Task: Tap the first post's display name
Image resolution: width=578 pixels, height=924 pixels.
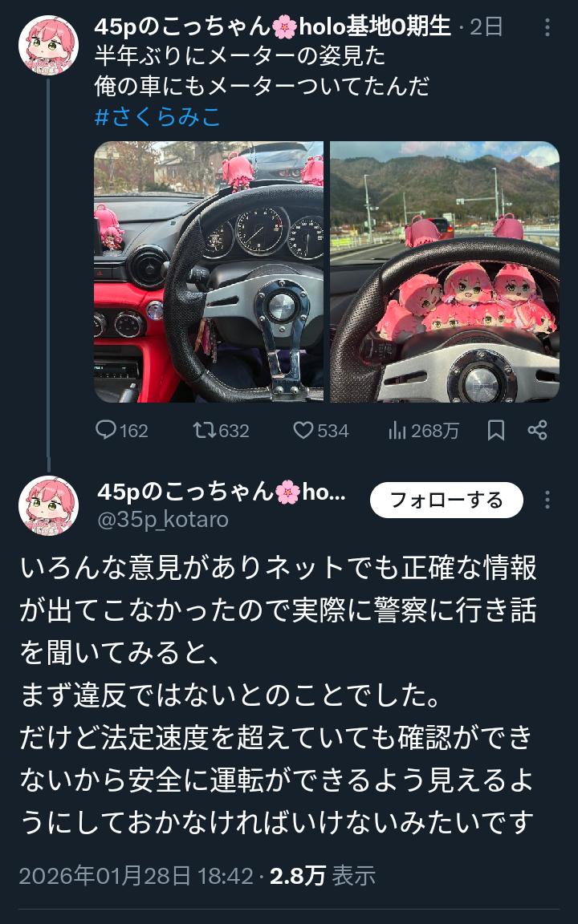Action: coord(272,27)
